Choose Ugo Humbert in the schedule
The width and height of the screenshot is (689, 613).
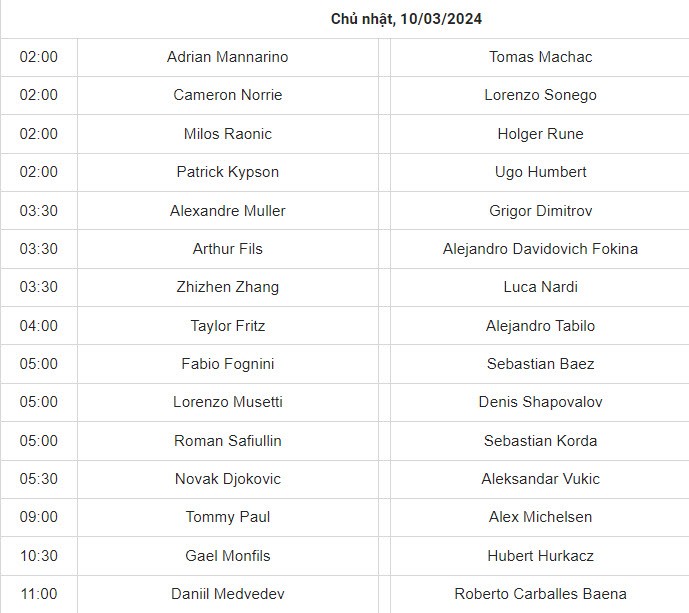[540, 172]
